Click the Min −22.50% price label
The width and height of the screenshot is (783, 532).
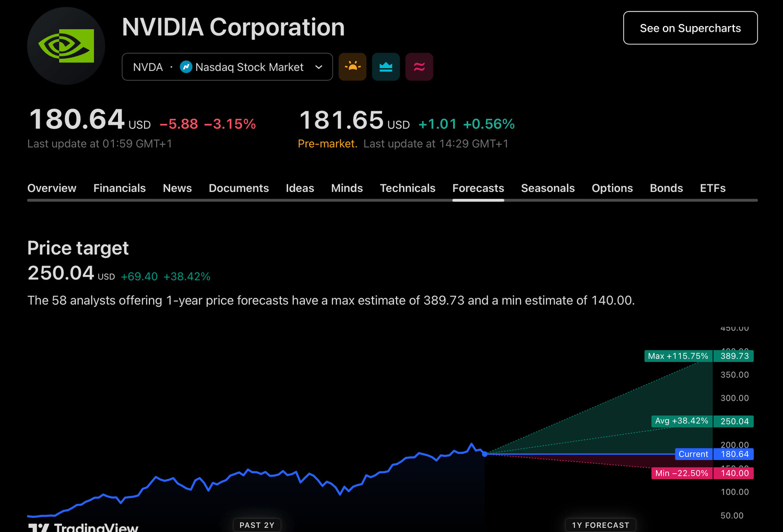tap(682, 473)
